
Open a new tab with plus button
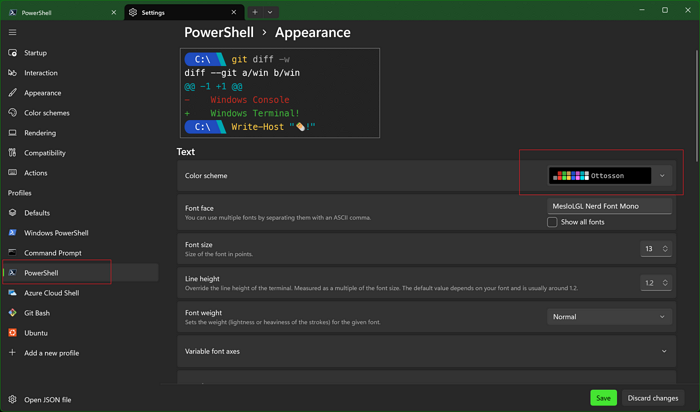point(255,12)
